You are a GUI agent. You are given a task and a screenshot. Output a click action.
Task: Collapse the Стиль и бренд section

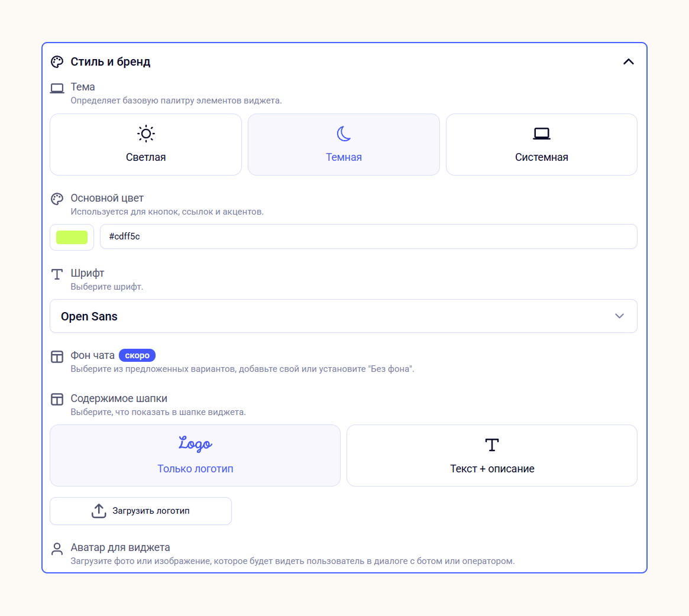pyautogui.click(x=628, y=62)
